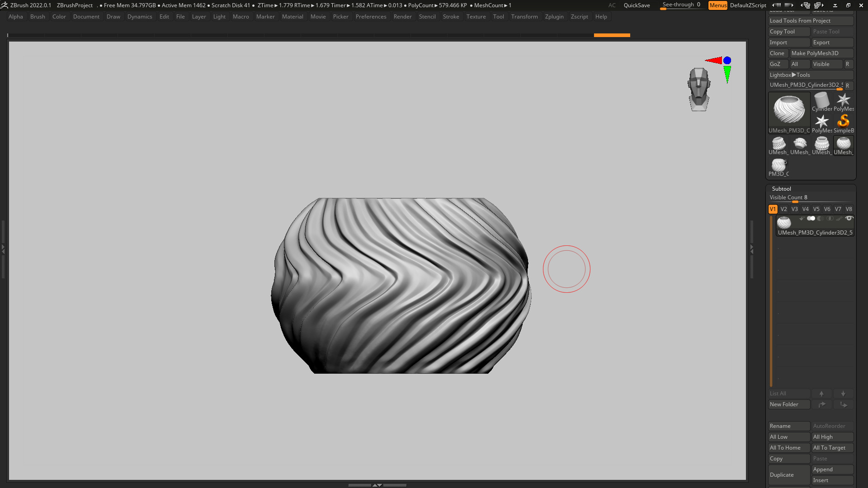Enable visibility set V3
The image size is (868, 488).
pos(794,209)
